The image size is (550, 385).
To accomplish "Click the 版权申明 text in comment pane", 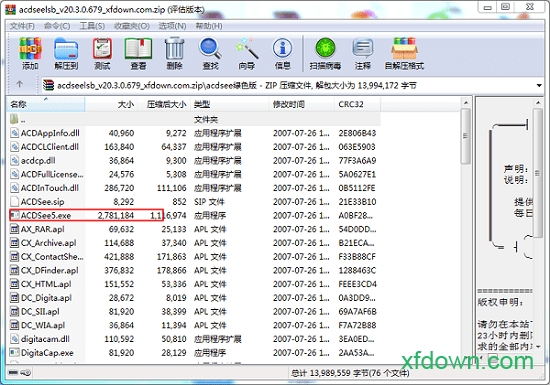I will 500,302.
